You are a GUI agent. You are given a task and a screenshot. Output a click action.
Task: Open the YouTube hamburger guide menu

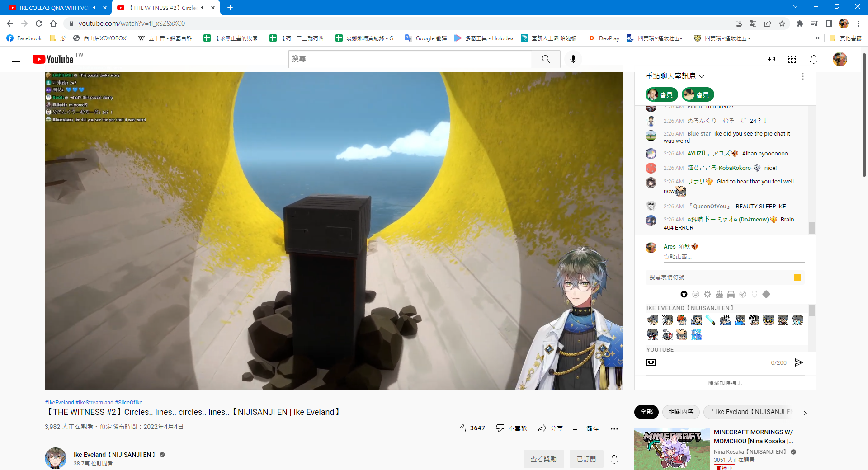tap(16, 59)
